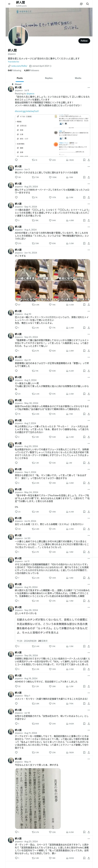The image size is (98, 868).
Task: Click the Follow button
Action: 84,41
